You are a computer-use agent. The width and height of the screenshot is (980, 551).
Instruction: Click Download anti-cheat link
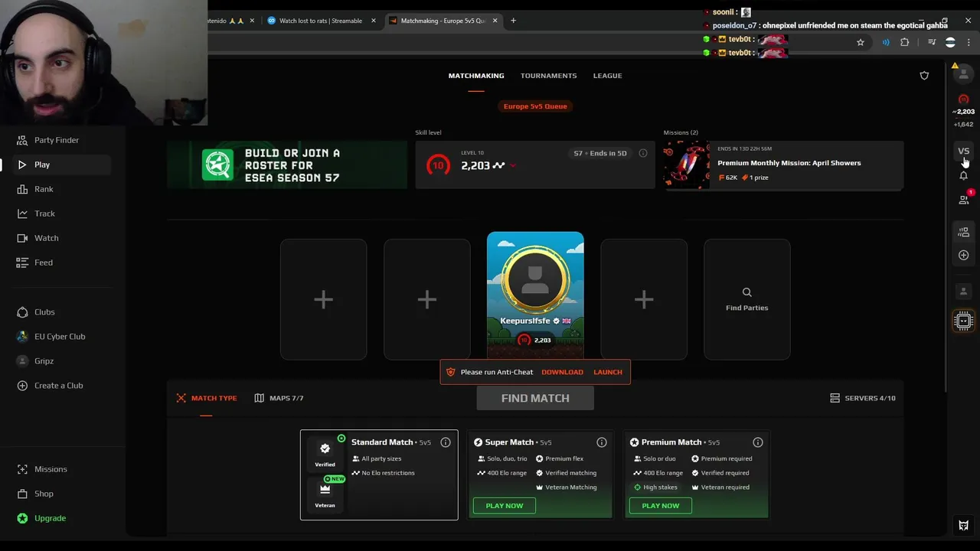click(562, 372)
